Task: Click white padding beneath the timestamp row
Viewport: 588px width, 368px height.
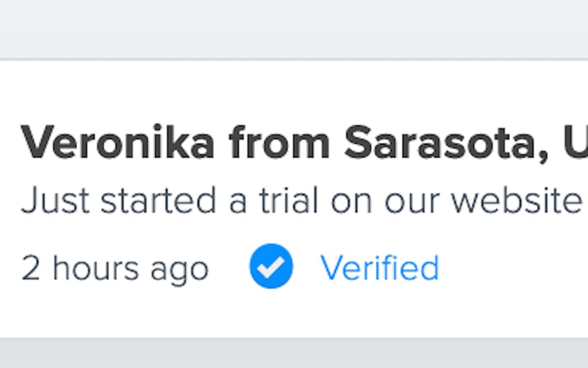Action: click(294, 313)
